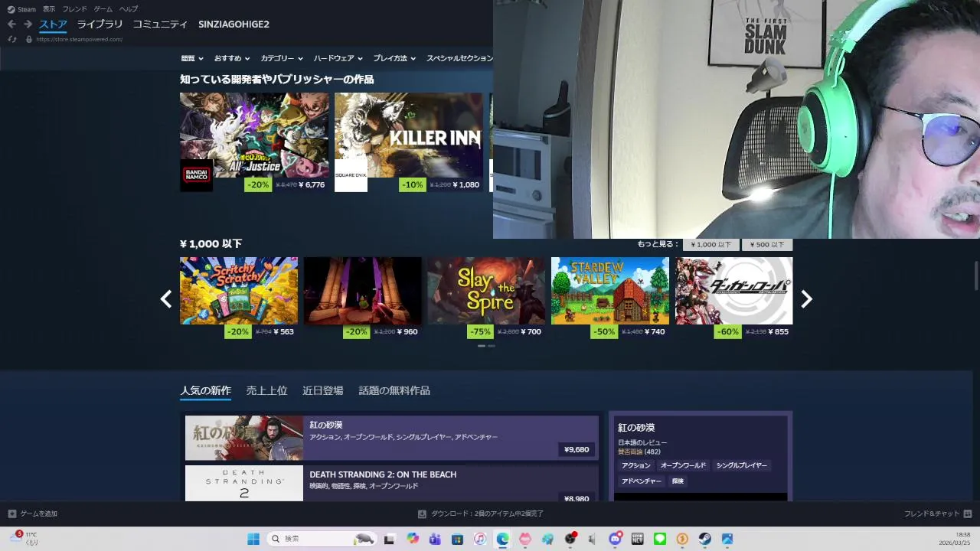Open the My Hero All's Justice game card
980x551 pixels.
(254, 135)
